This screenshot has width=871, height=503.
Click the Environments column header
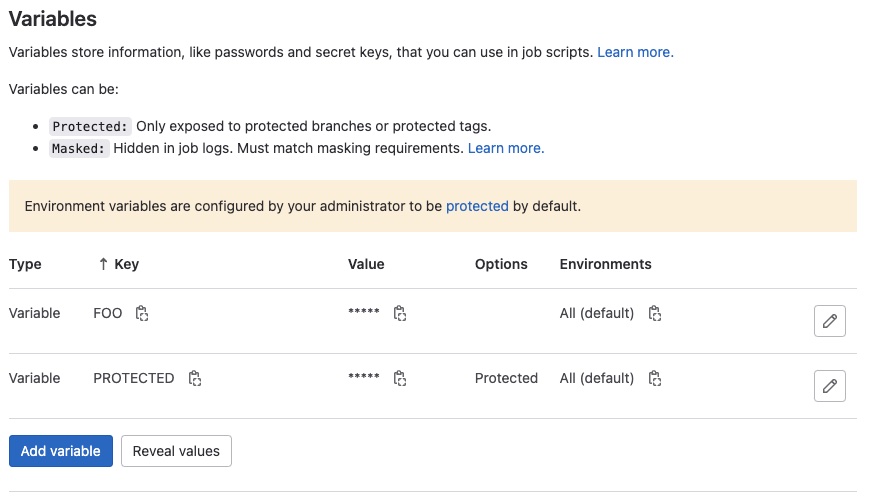tap(605, 264)
